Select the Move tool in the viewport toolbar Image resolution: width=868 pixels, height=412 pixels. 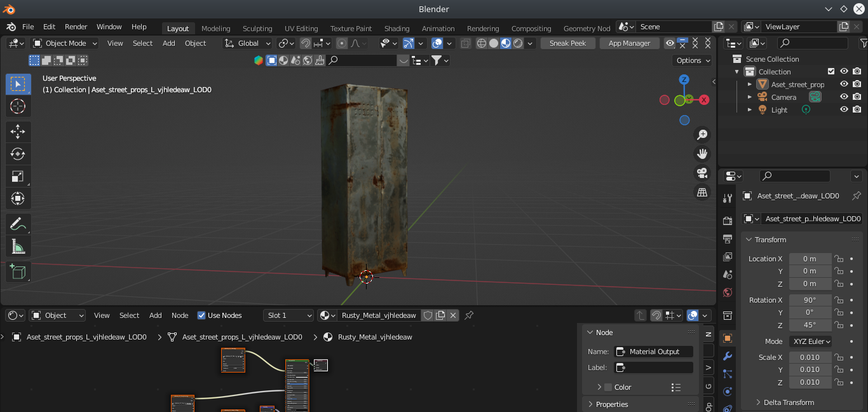18,132
